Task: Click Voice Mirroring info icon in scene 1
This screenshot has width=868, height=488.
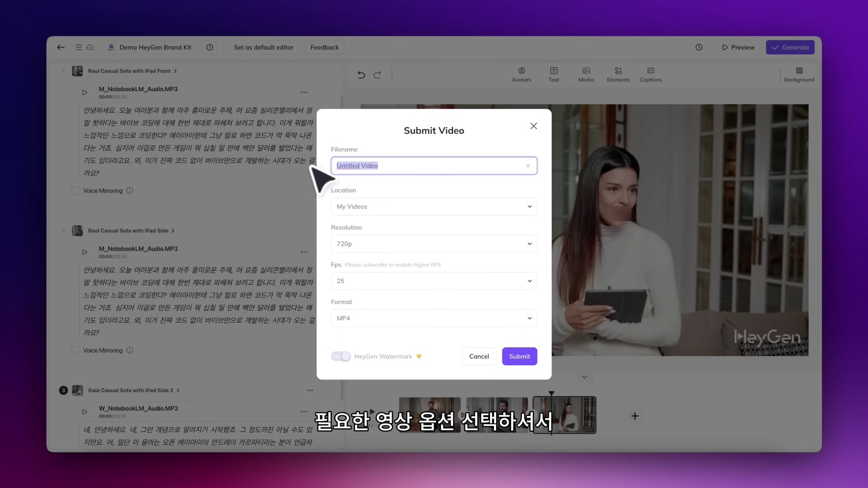Action: coord(130,190)
